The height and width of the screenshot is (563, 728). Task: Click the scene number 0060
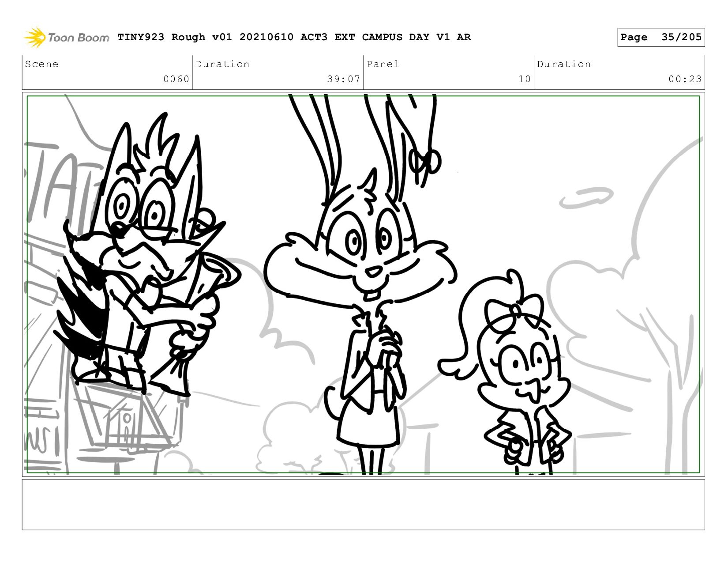(176, 79)
